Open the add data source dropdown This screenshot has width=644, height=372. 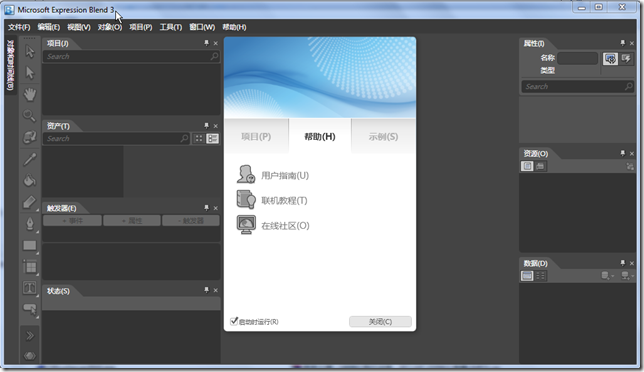point(607,276)
